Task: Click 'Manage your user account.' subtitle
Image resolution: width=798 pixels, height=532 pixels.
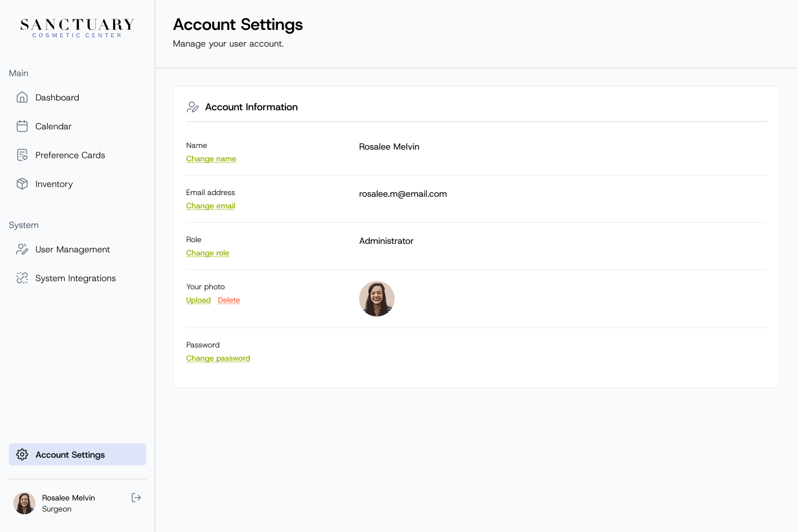Action: (x=228, y=44)
